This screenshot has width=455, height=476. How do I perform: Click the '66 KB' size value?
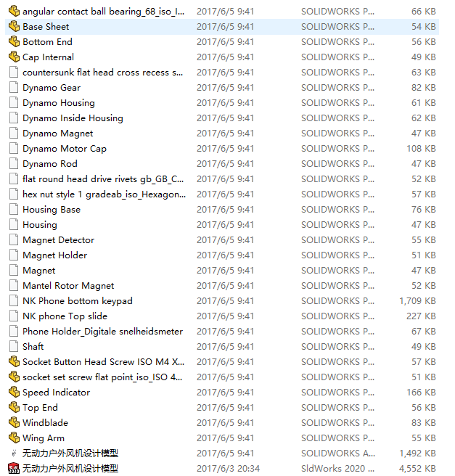(423, 11)
